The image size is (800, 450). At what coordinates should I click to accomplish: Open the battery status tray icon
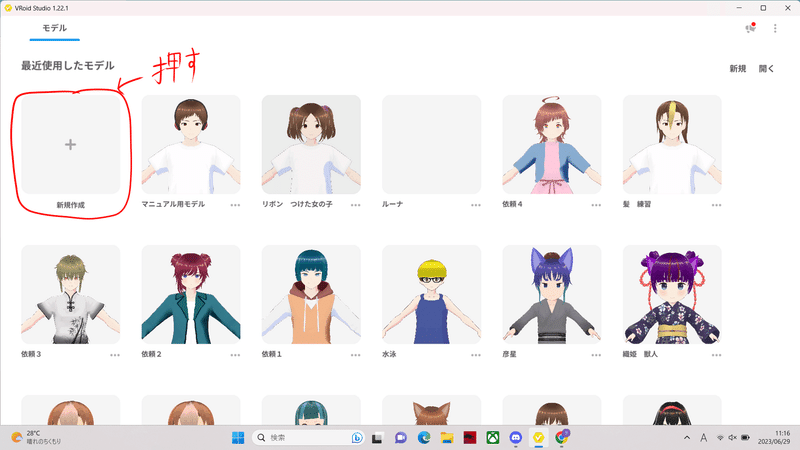[745, 438]
